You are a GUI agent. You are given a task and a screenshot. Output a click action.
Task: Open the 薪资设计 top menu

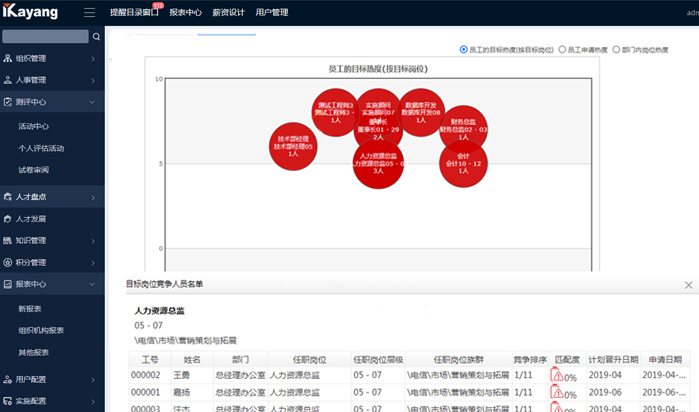click(227, 13)
